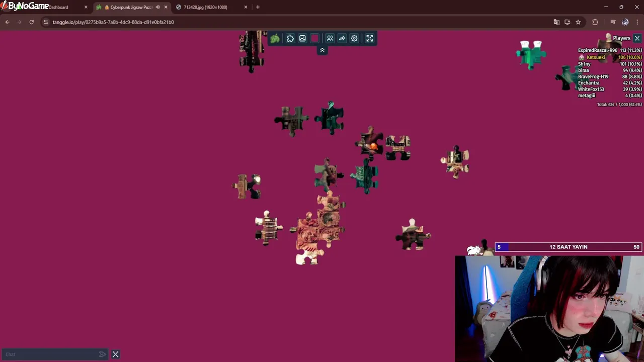Click the 12 SAAT YAYIN progress bar
The image size is (644, 362).
pyautogui.click(x=568, y=247)
